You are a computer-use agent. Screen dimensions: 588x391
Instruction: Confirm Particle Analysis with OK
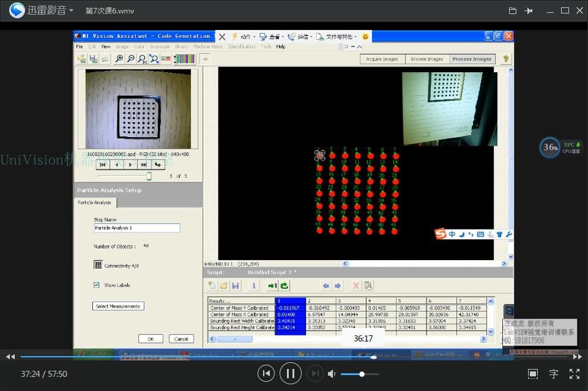pyautogui.click(x=151, y=339)
